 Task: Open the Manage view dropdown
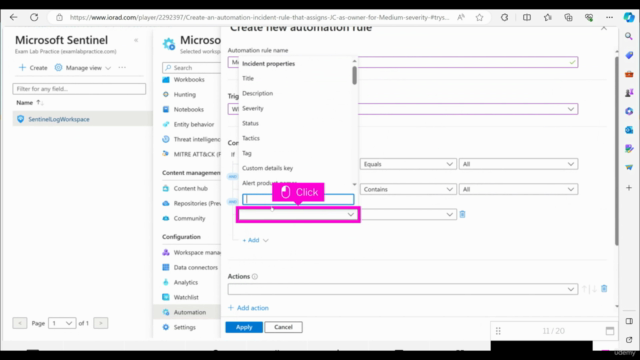[x=83, y=68]
